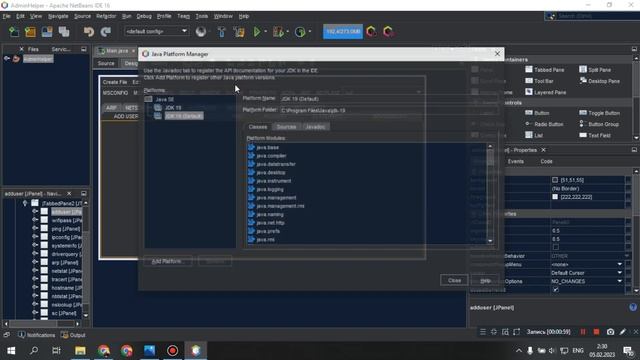Viewport: 640px width, 360px height.
Task: Select Desktop Pane palette item
Action: (x=599, y=81)
